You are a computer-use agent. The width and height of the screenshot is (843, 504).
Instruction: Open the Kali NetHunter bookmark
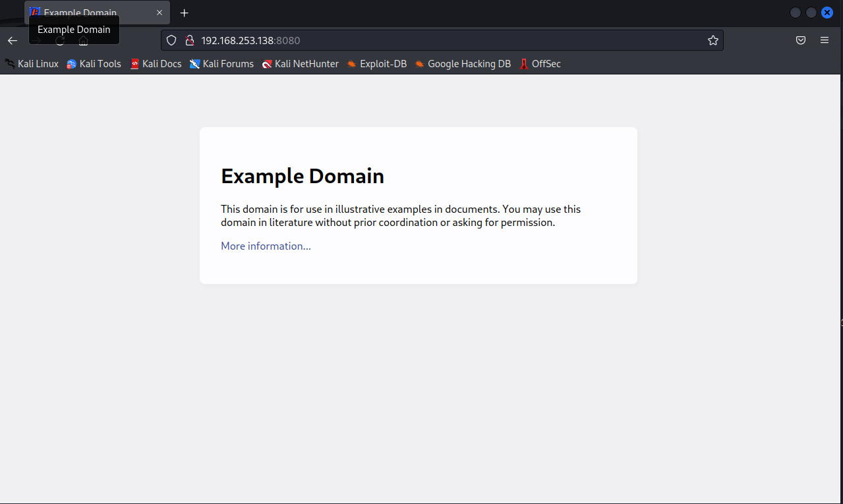pyautogui.click(x=300, y=64)
